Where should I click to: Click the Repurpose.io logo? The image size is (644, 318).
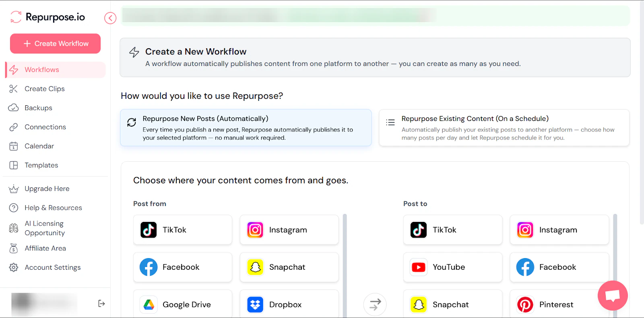click(47, 17)
